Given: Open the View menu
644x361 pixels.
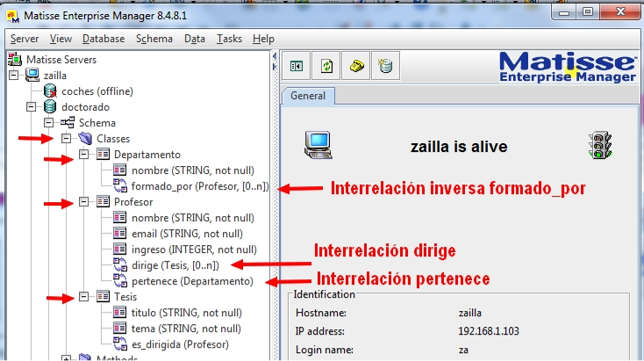Looking at the screenshot, I should (x=61, y=39).
